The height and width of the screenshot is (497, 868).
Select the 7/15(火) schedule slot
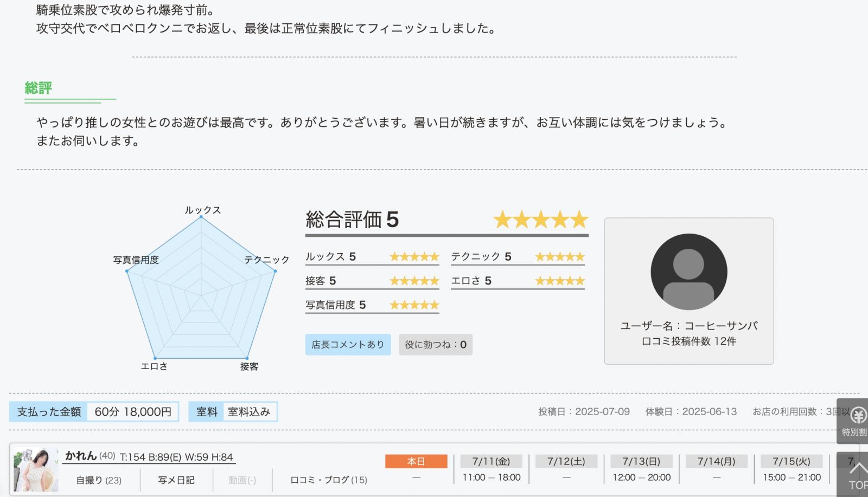coord(792,462)
